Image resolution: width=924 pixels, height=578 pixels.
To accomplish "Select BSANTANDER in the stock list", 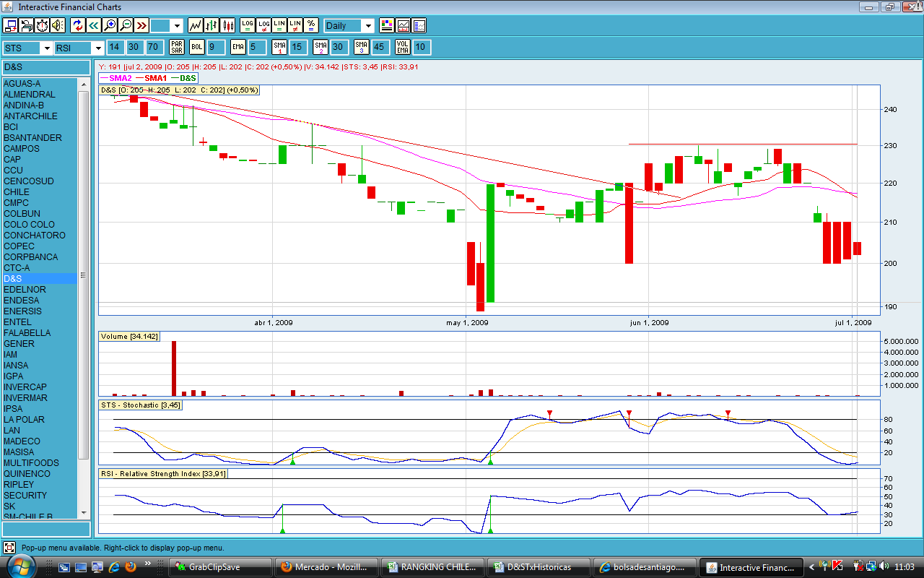I will coord(40,138).
